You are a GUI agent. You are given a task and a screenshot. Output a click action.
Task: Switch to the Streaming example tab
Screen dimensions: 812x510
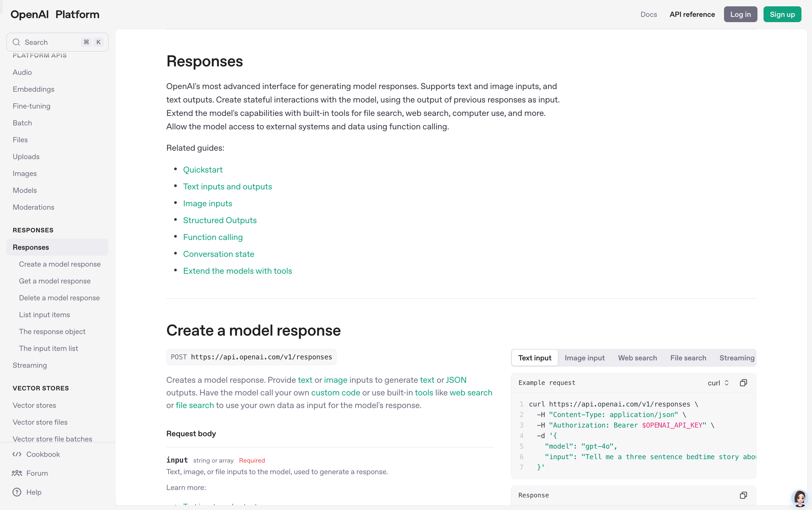(x=737, y=358)
